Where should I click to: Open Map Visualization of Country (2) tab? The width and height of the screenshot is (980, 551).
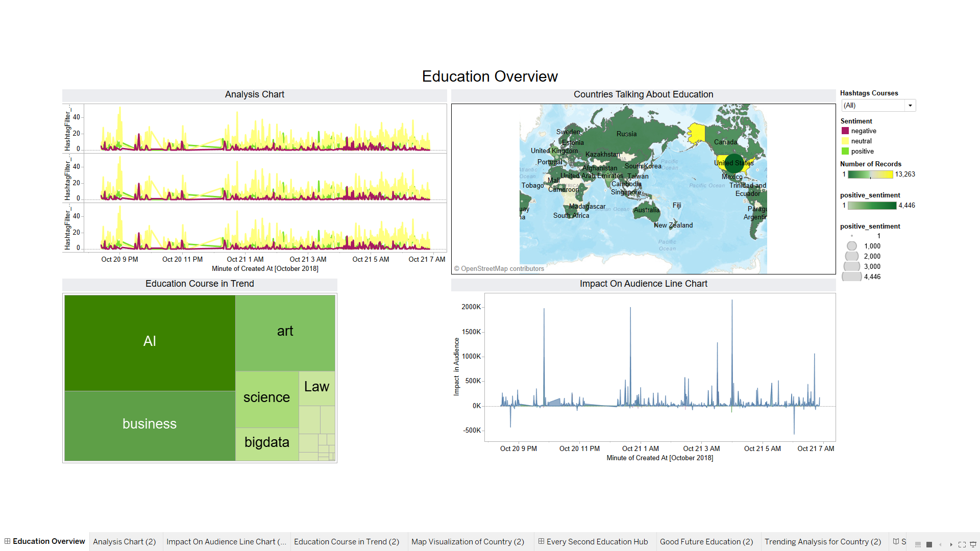coord(468,541)
